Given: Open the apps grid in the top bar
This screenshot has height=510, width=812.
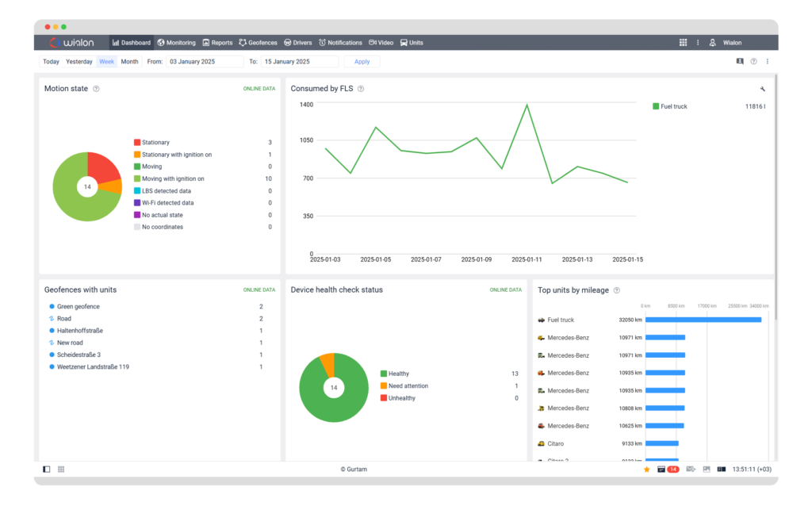Looking at the screenshot, I should coord(683,43).
